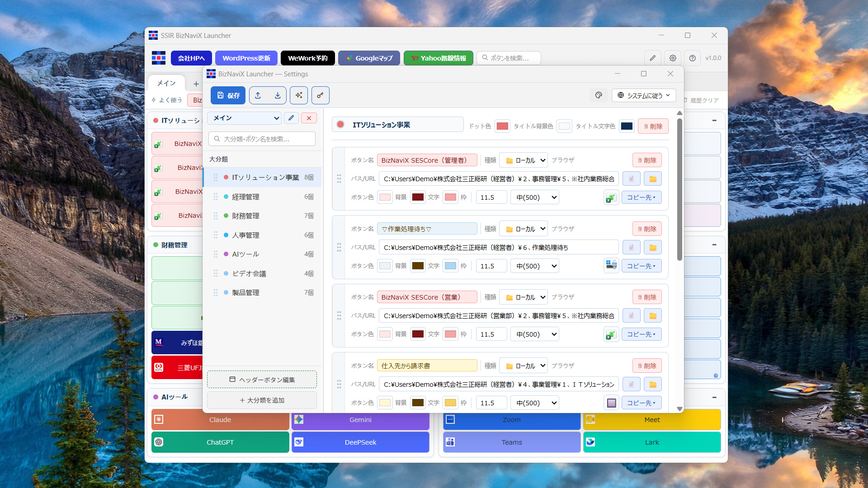Click the ヘッダーボタン編集 button
This screenshot has height=488, width=868.
pyautogui.click(x=262, y=380)
